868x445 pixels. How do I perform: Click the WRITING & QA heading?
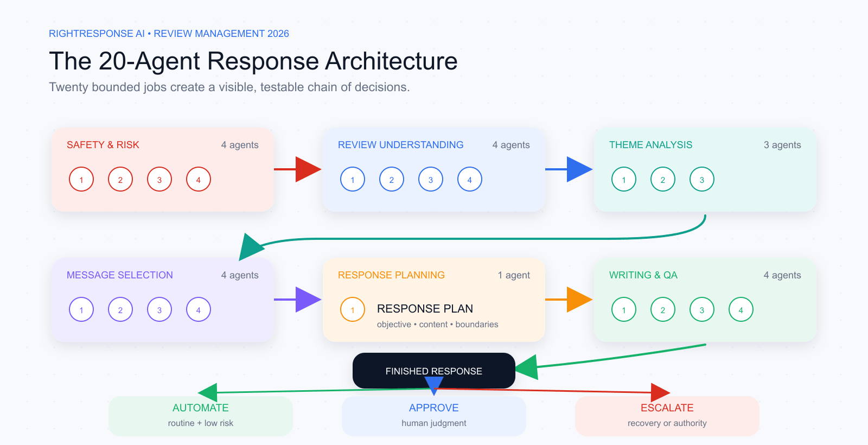click(643, 275)
